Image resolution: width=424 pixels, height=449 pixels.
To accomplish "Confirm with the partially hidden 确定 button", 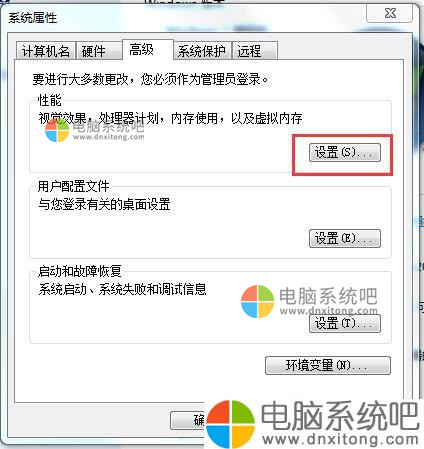I will point(188,420).
